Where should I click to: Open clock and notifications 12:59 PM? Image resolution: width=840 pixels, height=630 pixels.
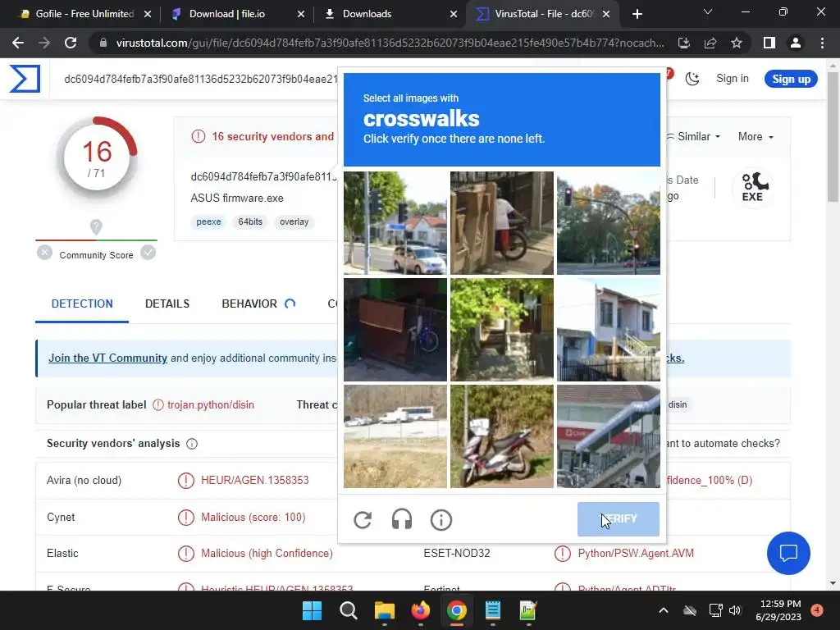(x=778, y=610)
